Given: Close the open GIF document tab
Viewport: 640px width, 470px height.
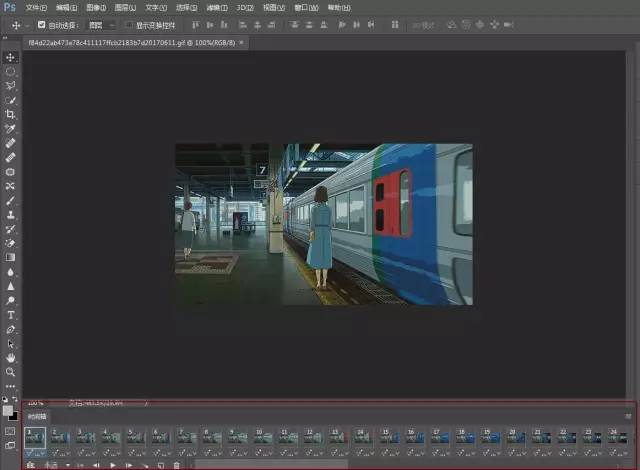Looking at the screenshot, I should pos(242,43).
